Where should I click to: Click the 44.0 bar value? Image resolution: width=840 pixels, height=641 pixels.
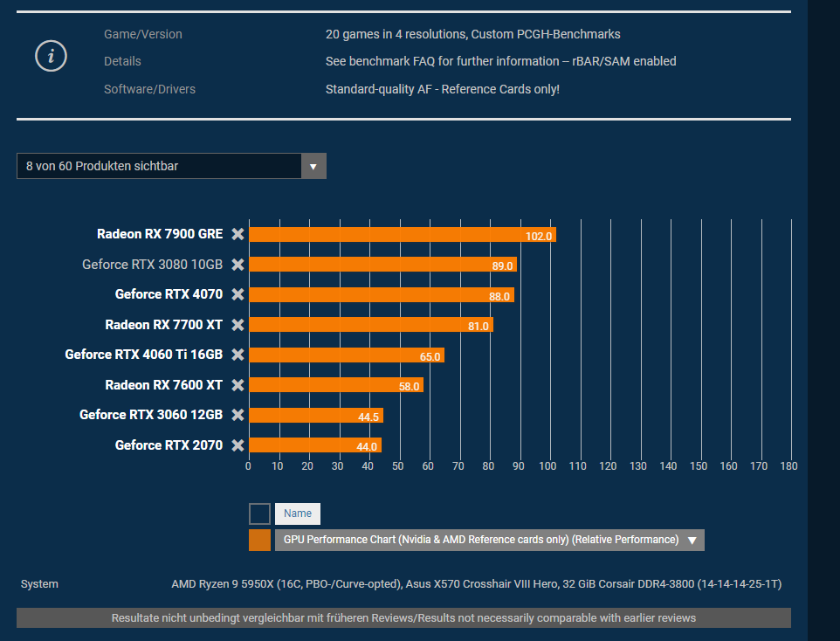(367, 447)
